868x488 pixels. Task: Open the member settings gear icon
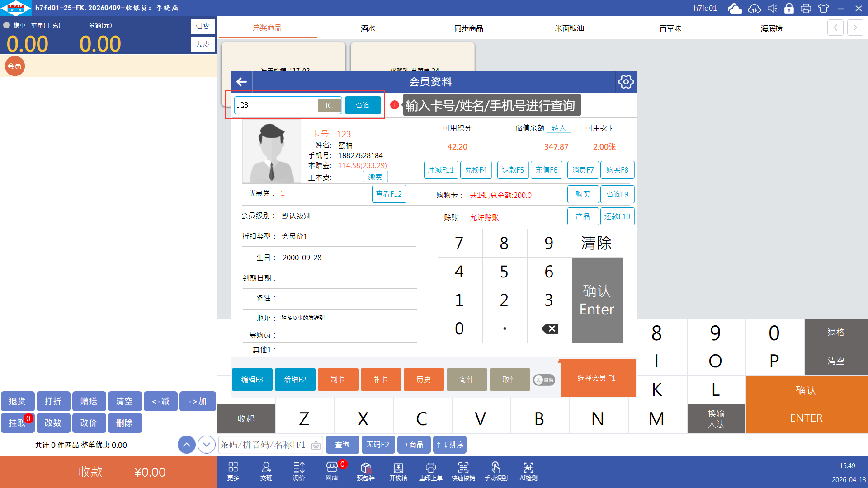point(626,82)
